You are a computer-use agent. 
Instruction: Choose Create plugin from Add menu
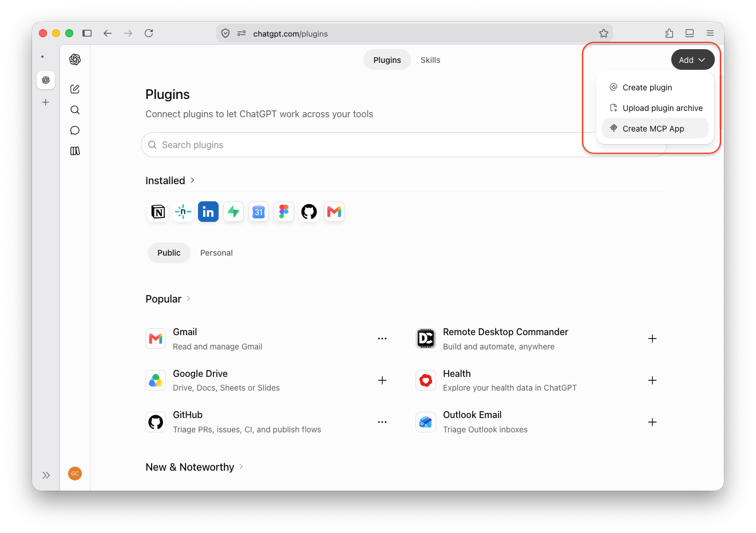coord(655,87)
